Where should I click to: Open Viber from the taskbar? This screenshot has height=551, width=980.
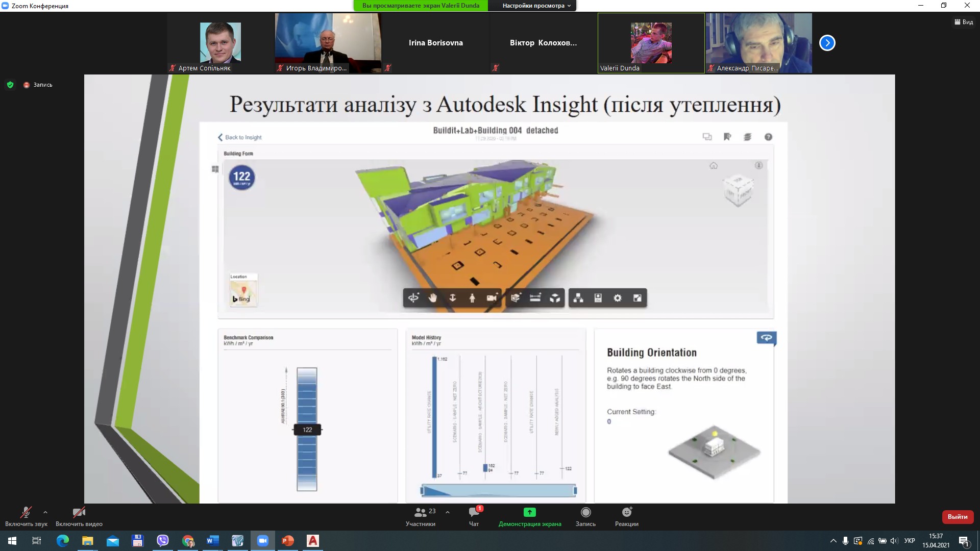[x=163, y=541]
